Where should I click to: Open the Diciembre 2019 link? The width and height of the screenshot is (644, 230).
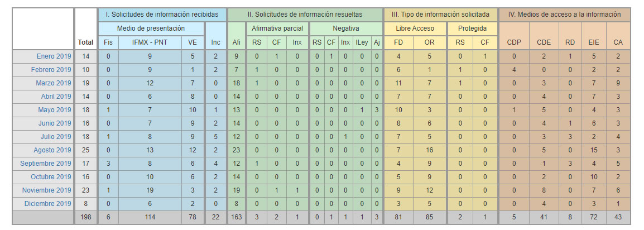[x=50, y=204]
